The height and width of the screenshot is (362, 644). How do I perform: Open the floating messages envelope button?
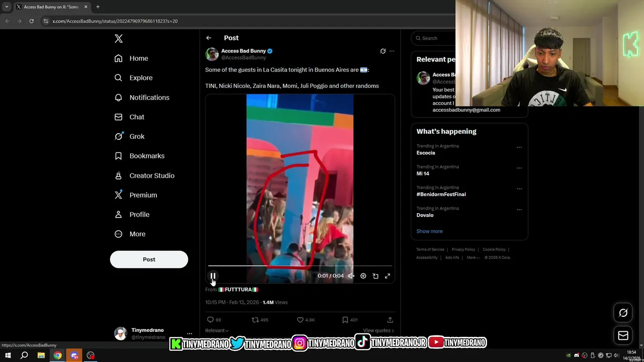623,335
